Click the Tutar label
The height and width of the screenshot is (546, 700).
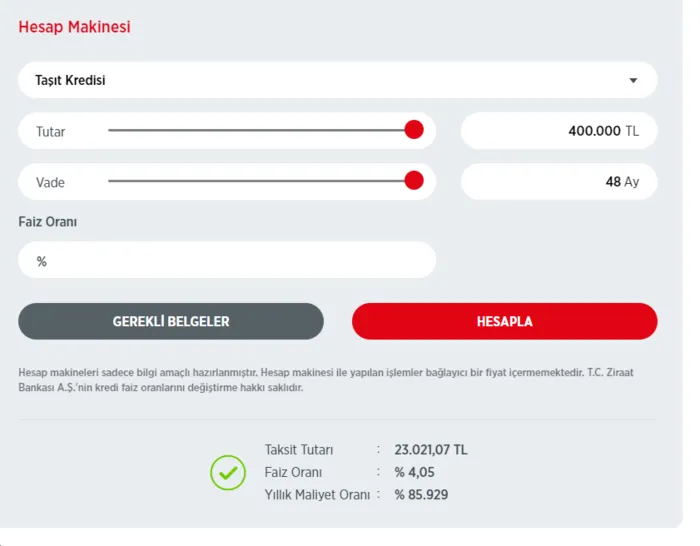click(51, 132)
